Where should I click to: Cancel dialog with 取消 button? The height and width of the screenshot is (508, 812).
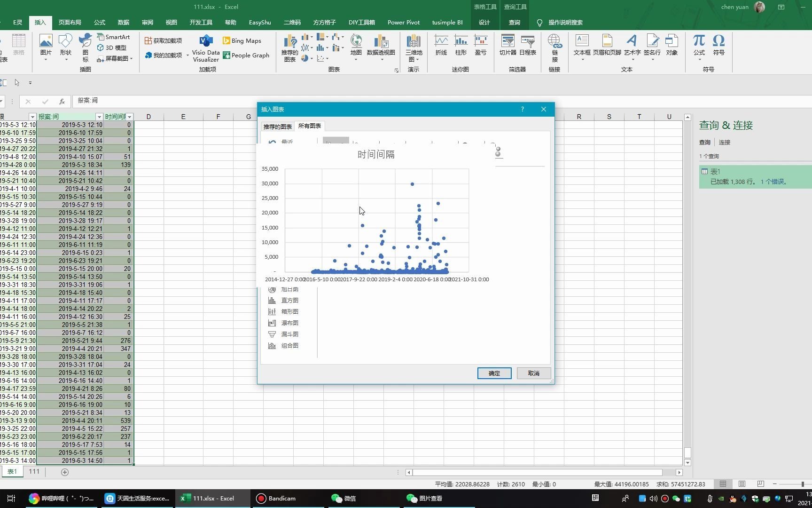(x=534, y=373)
